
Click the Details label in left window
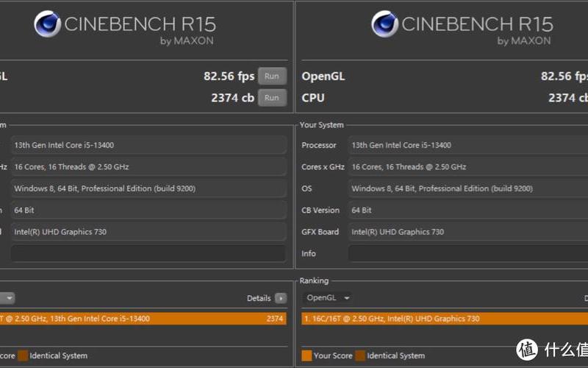[259, 298]
